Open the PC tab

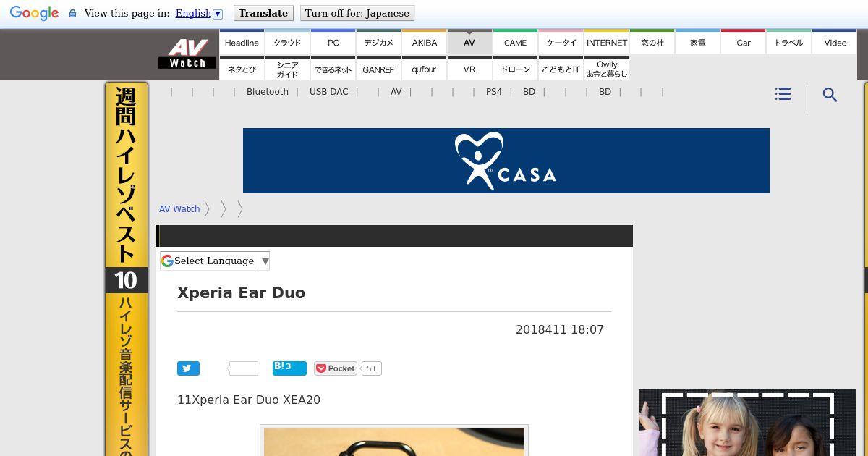pos(333,42)
